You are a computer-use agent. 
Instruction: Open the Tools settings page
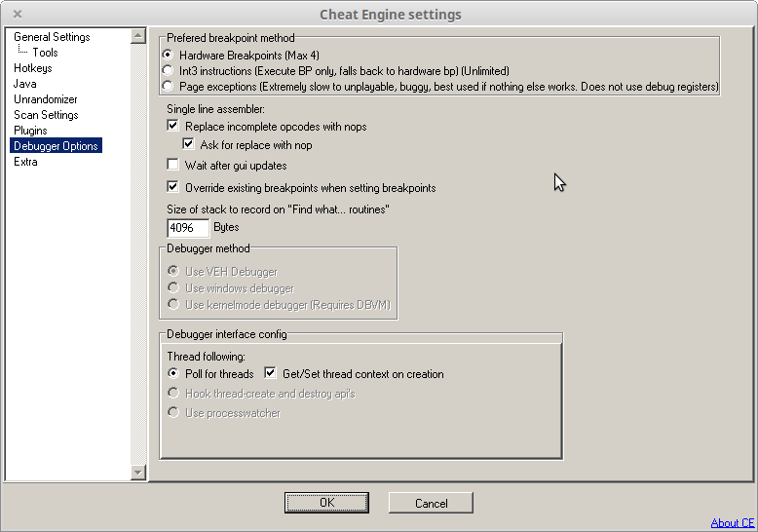tap(45, 53)
